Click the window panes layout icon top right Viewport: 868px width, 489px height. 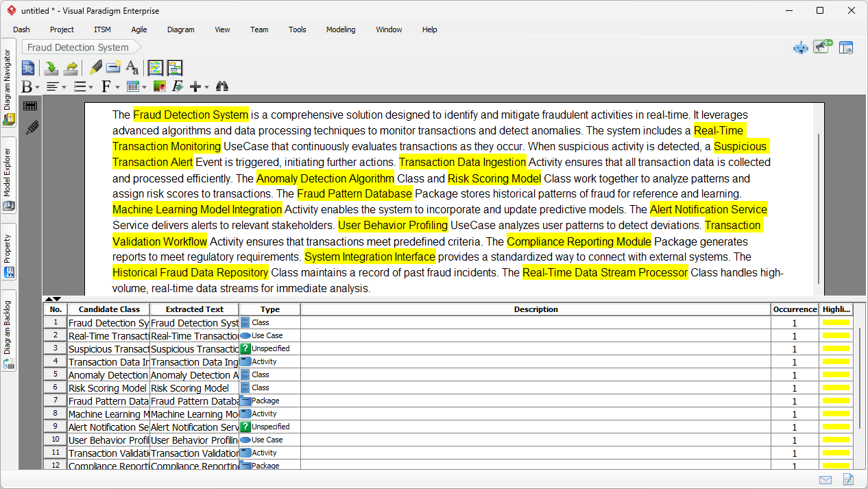coord(847,47)
